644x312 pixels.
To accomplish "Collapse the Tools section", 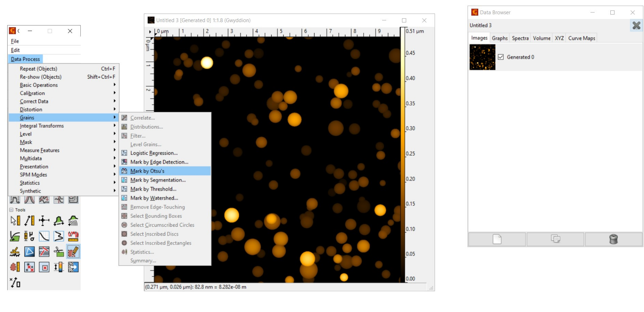I will tap(12, 210).
